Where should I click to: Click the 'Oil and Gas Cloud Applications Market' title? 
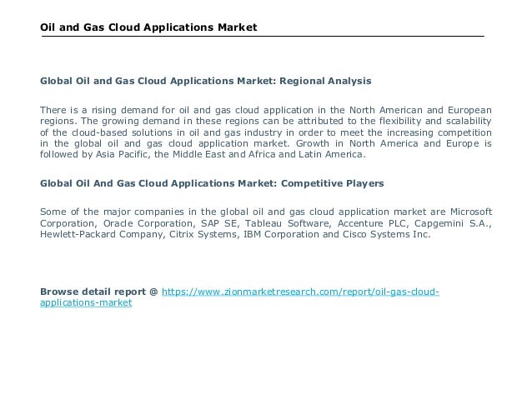[x=148, y=27]
